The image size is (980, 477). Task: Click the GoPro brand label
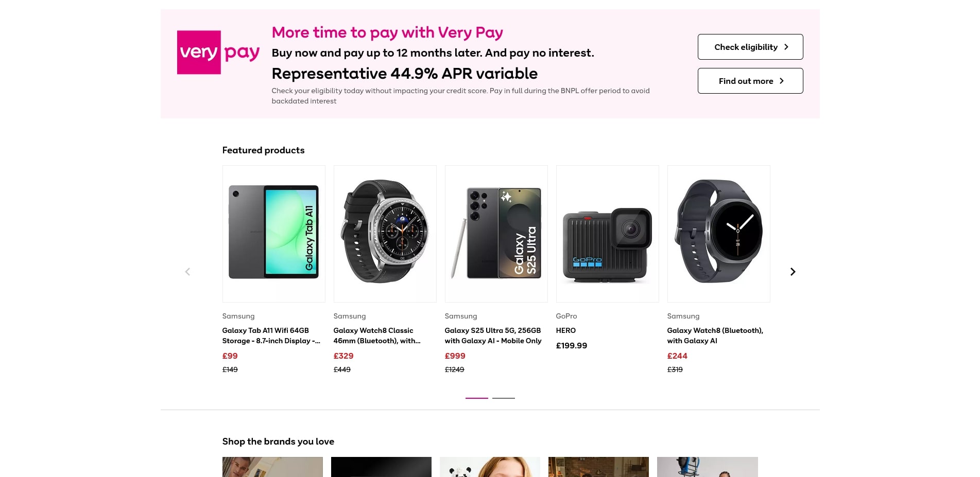tap(566, 316)
